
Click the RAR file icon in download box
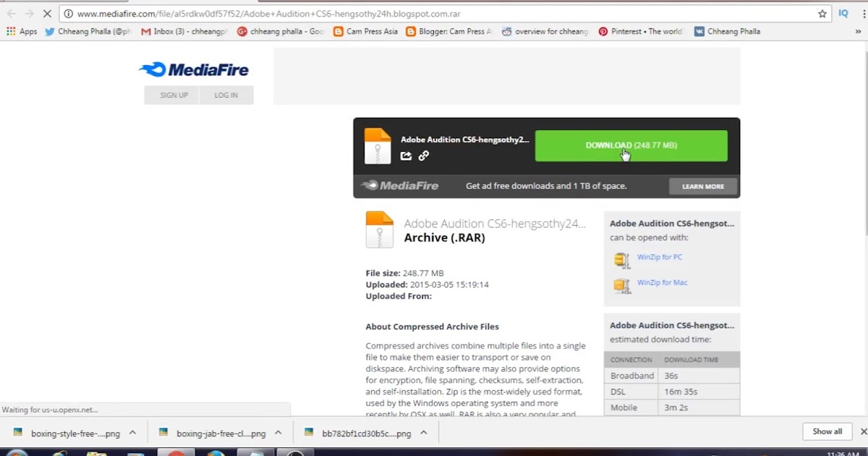coord(378,145)
